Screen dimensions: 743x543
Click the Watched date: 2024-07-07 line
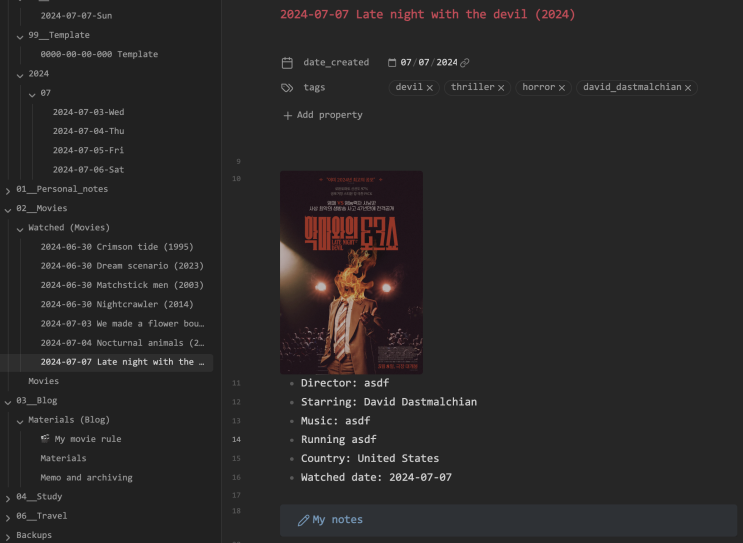pyautogui.click(x=376, y=477)
